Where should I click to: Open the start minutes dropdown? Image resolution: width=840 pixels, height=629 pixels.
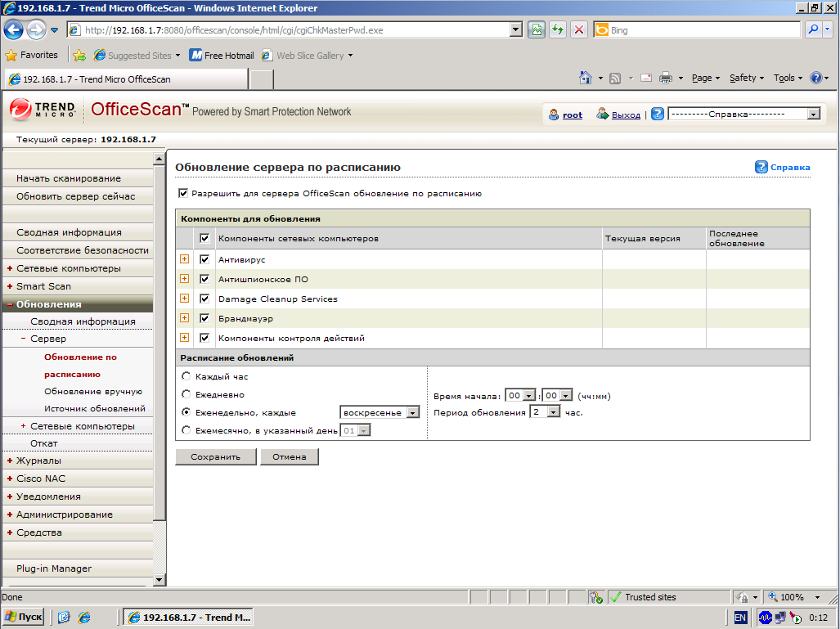click(557, 395)
